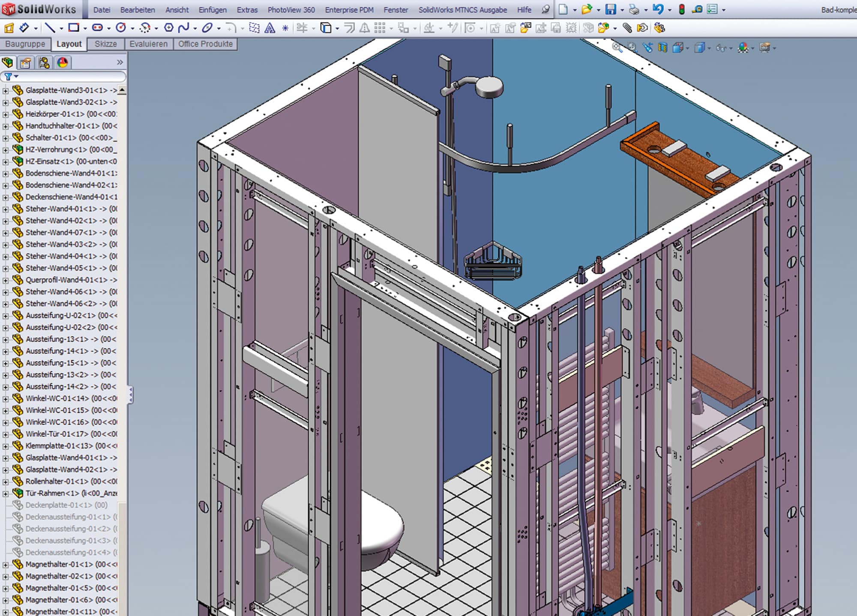Click the Convert Entities cube icon
857x616 pixels.
click(326, 28)
